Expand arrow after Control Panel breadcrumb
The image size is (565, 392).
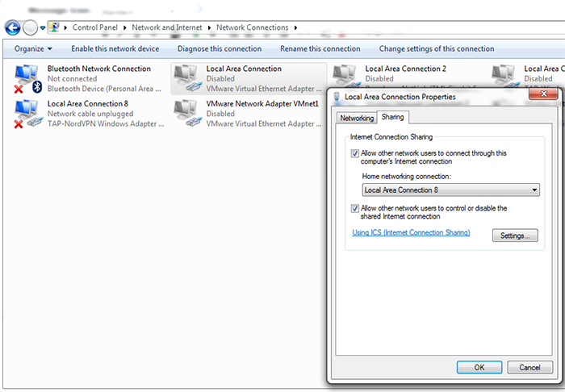coord(124,27)
